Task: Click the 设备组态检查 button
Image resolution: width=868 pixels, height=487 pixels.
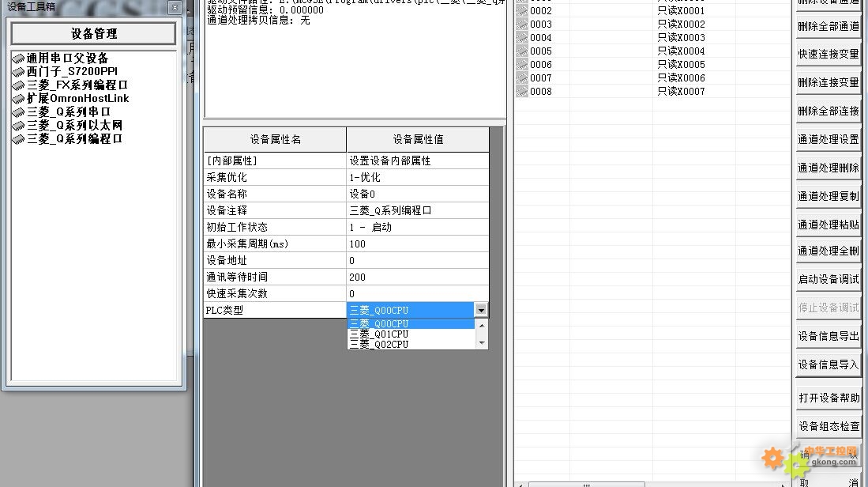Action: (829, 426)
